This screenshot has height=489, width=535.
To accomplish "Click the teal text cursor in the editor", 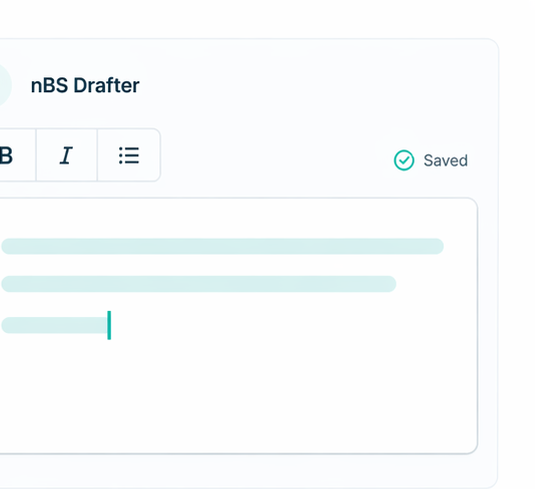I will 109,325.
